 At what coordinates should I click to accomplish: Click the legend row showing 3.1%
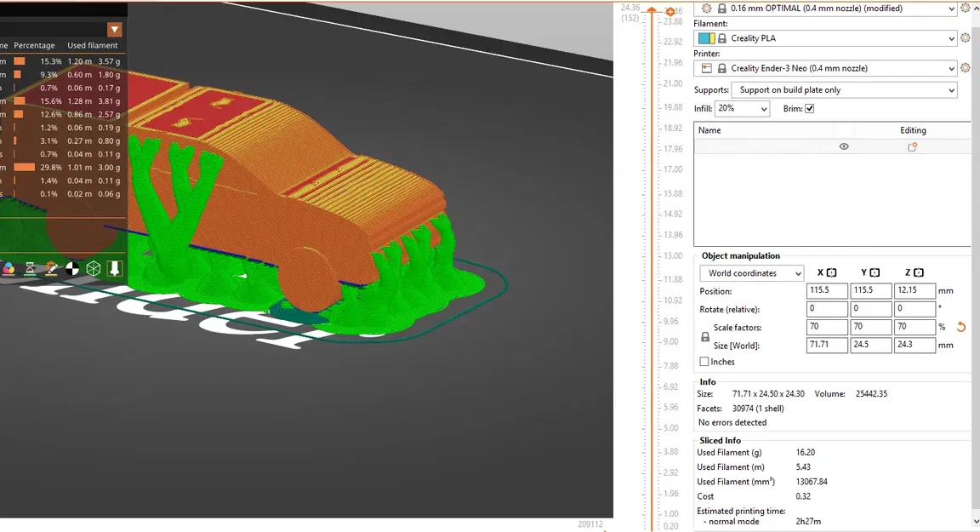(60, 140)
